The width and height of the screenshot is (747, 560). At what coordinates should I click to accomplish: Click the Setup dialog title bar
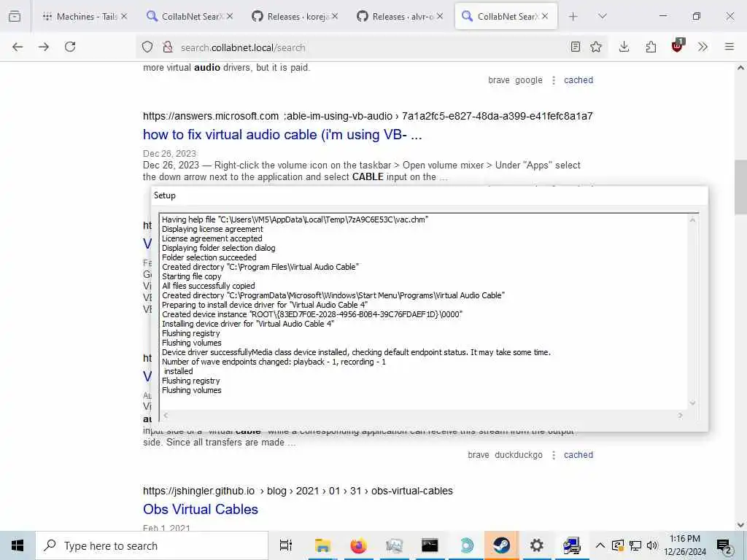(429, 195)
